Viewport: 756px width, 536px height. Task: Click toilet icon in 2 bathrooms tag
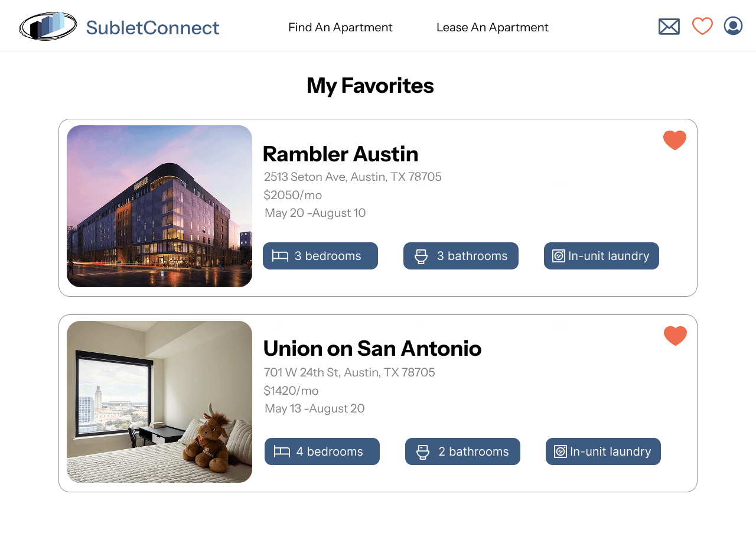coord(423,452)
